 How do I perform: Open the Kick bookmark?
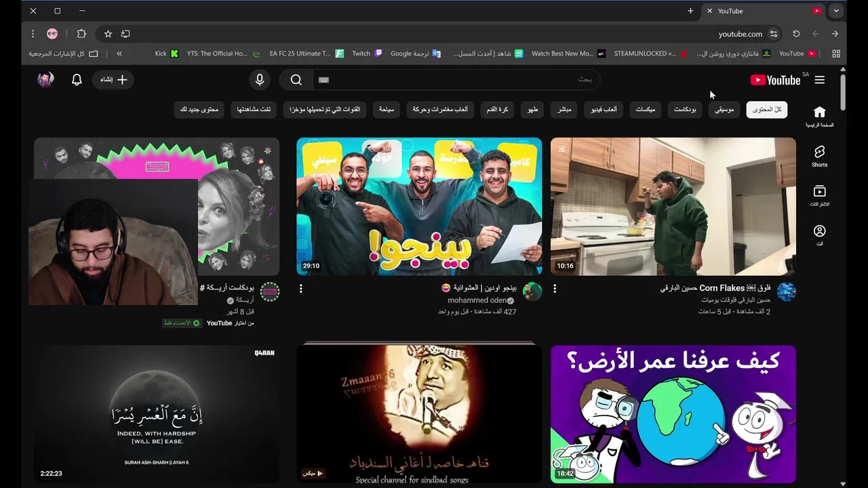pyautogui.click(x=166, y=54)
